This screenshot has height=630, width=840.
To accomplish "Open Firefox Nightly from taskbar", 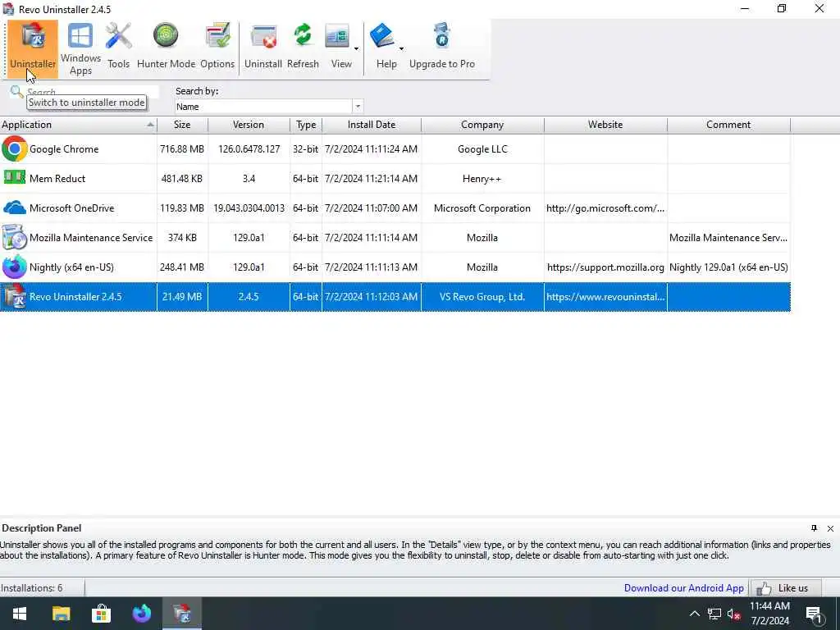I will [x=141, y=614].
